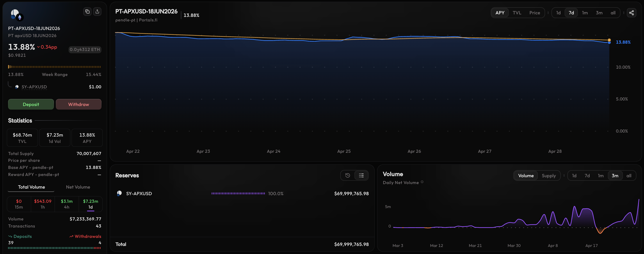Switch Reserves to list view icon
This screenshot has width=644, height=254.
click(x=361, y=176)
